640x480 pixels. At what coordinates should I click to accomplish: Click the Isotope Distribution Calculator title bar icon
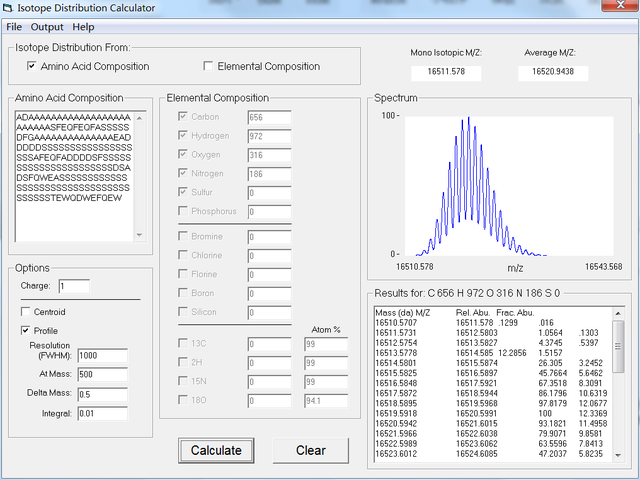pyautogui.click(x=9, y=8)
